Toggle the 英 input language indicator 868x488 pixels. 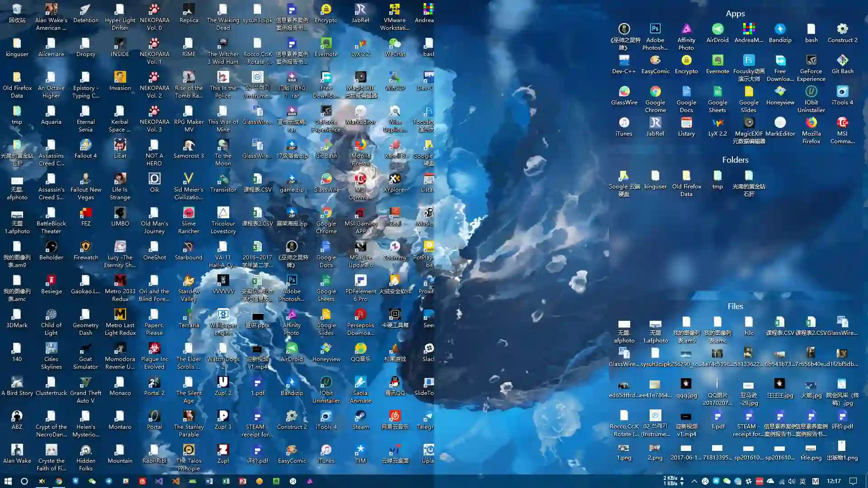(x=803, y=481)
